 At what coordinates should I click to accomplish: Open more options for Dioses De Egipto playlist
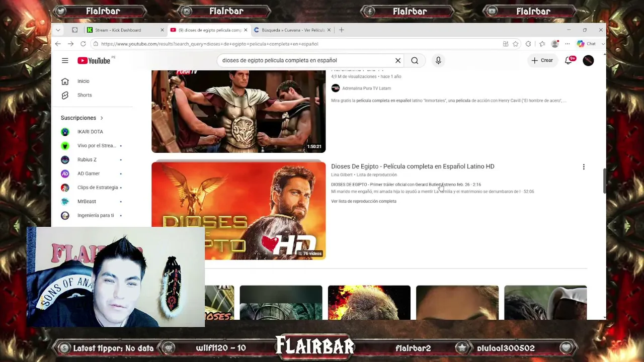(x=584, y=167)
